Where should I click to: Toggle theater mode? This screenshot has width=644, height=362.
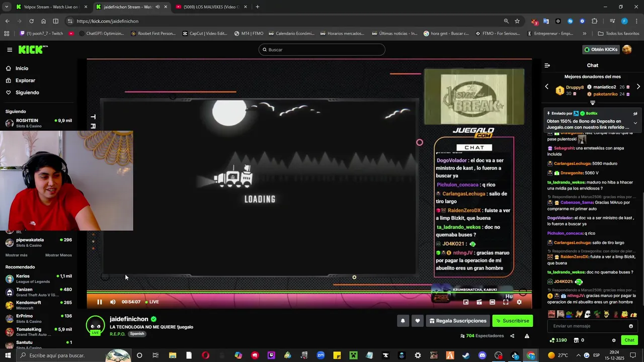493,302
